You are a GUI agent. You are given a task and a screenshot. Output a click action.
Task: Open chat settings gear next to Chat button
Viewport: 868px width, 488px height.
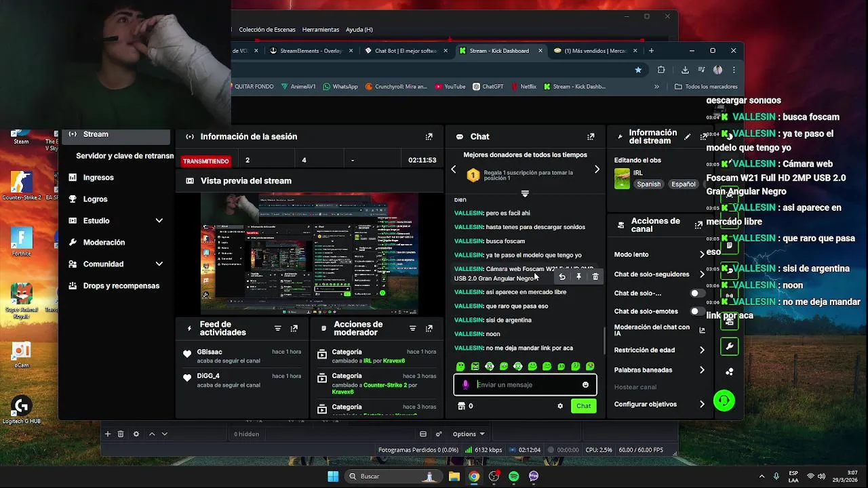(x=560, y=406)
